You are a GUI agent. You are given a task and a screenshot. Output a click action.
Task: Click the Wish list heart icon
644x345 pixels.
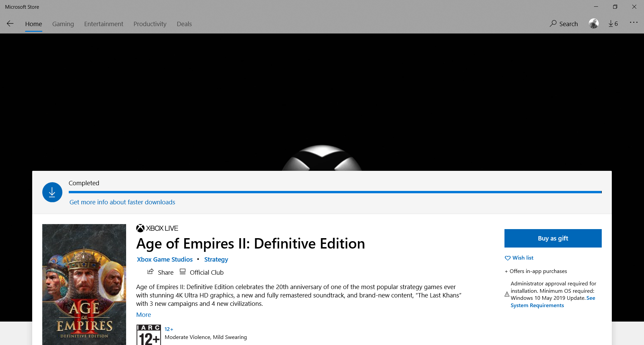point(507,258)
